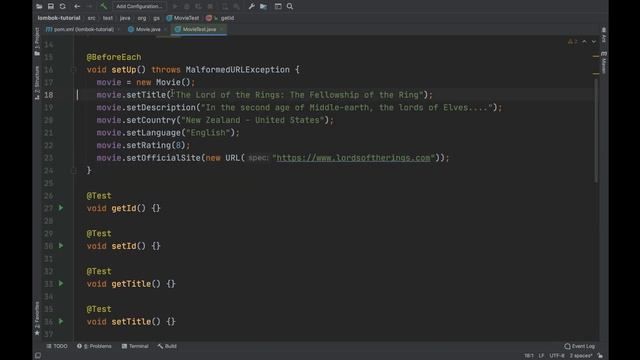Click line number 18 in gutter
The height and width of the screenshot is (360, 640).
pyautogui.click(x=49, y=95)
